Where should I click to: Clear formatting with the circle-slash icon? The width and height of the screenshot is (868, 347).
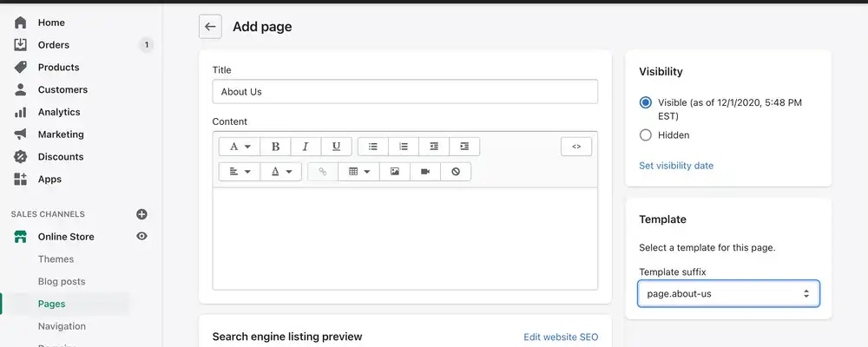[x=456, y=172]
